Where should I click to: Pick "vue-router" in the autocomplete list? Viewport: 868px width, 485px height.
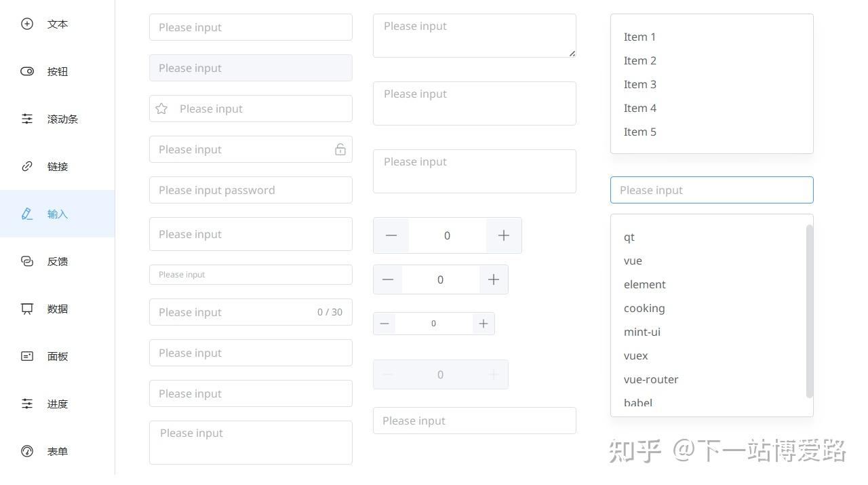pos(651,379)
